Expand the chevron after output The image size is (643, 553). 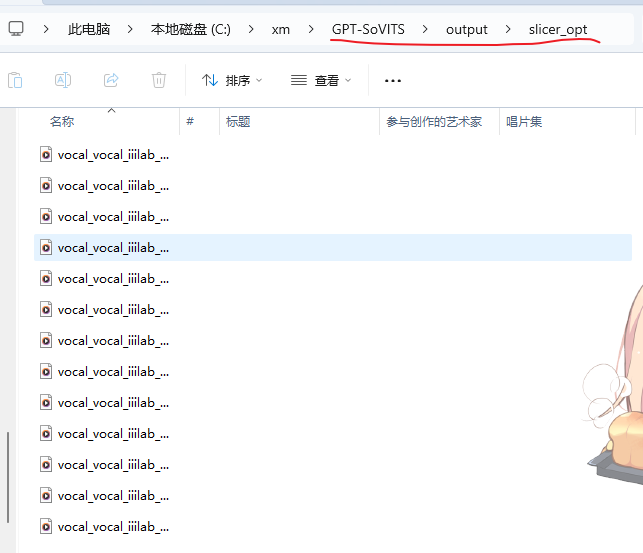coord(508,29)
